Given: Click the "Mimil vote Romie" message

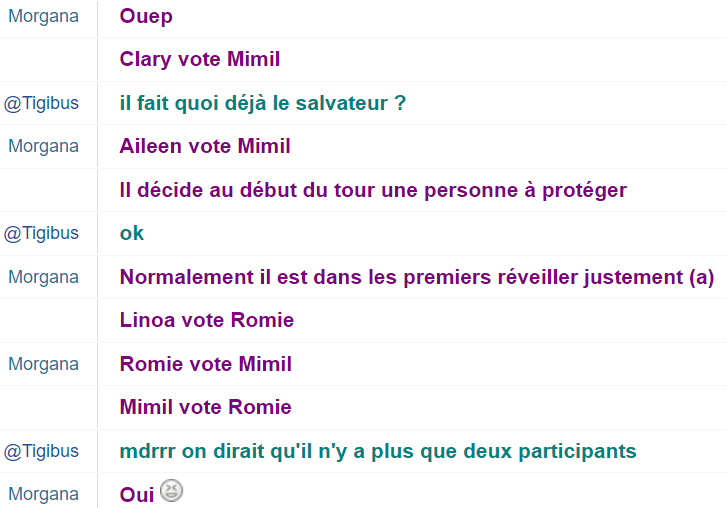Looking at the screenshot, I should (206, 407).
